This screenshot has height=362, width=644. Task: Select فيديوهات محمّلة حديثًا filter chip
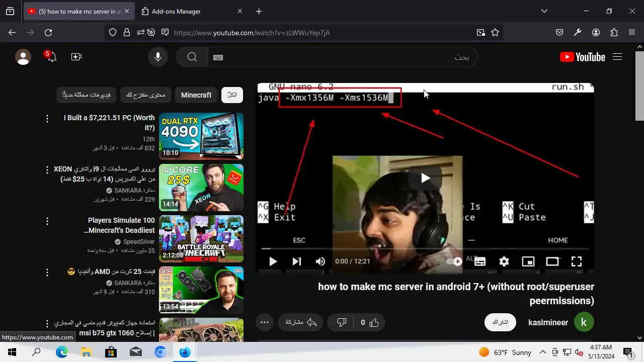[x=86, y=95]
